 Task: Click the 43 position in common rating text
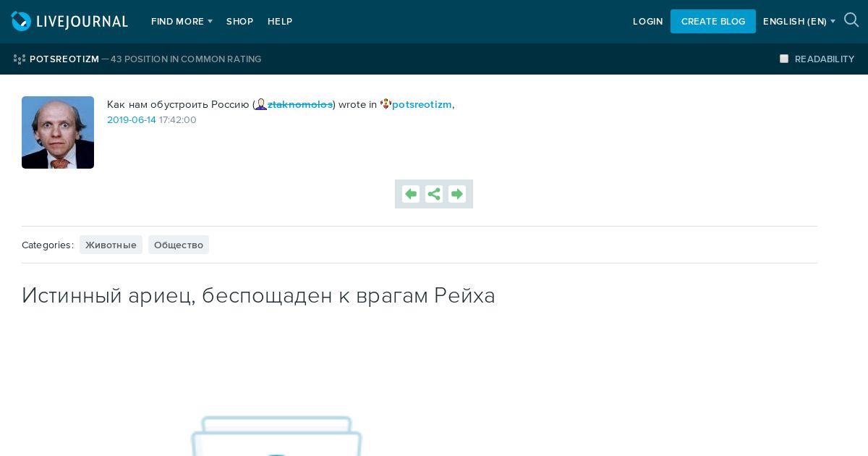click(x=186, y=59)
